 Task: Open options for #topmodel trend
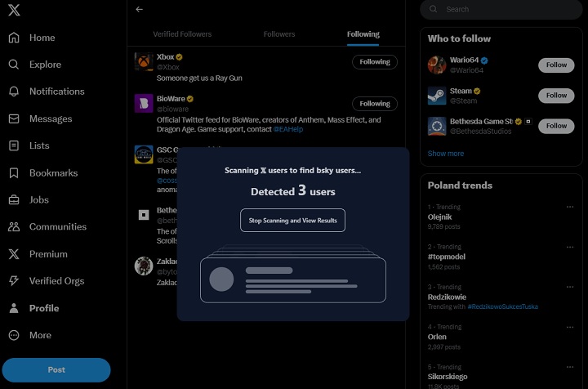tap(569, 246)
